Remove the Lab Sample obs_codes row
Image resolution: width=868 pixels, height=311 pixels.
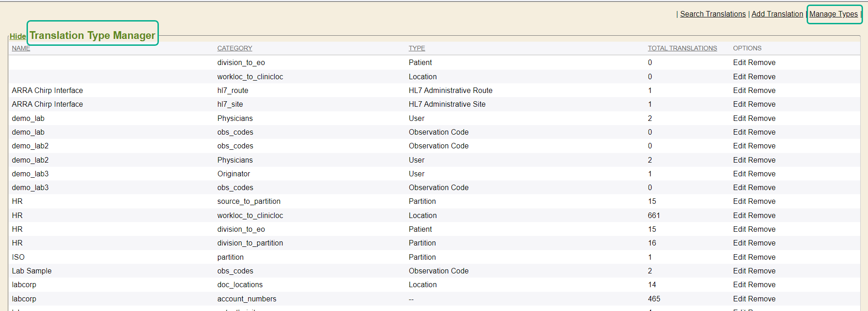(x=763, y=271)
